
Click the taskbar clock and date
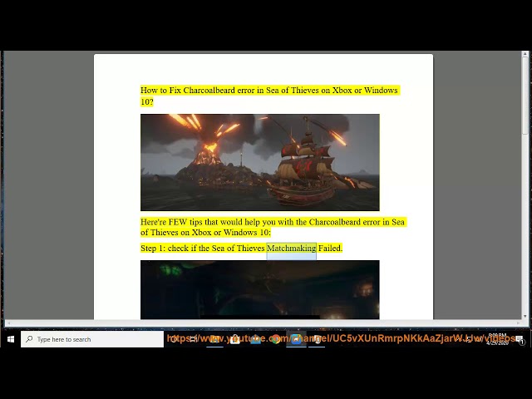[x=497, y=339]
